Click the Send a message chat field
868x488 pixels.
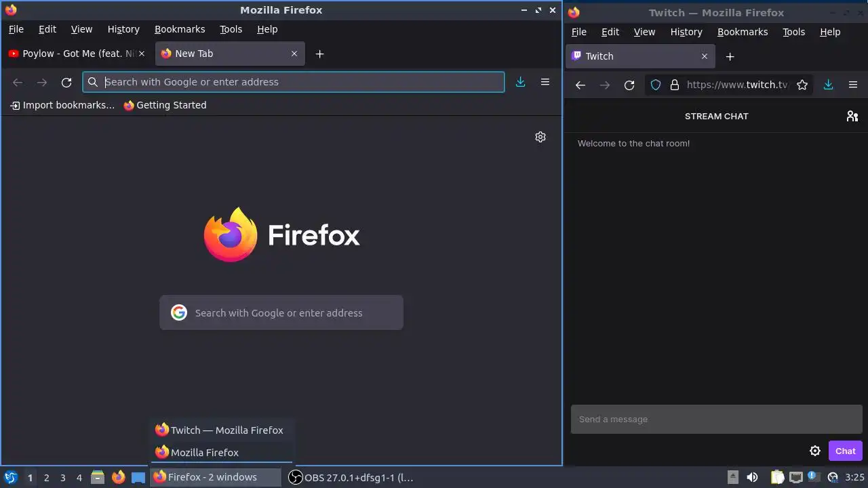[x=716, y=419]
